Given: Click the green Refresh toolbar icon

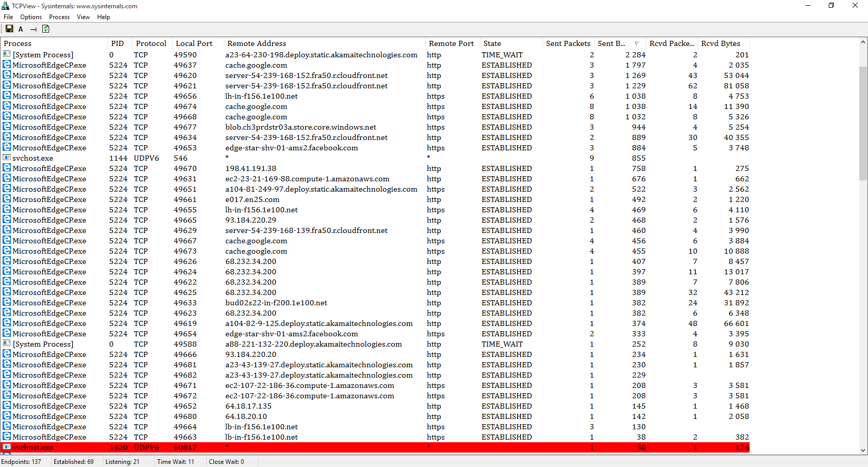Looking at the screenshot, I should pyautogui.click(x=46, y=29).
